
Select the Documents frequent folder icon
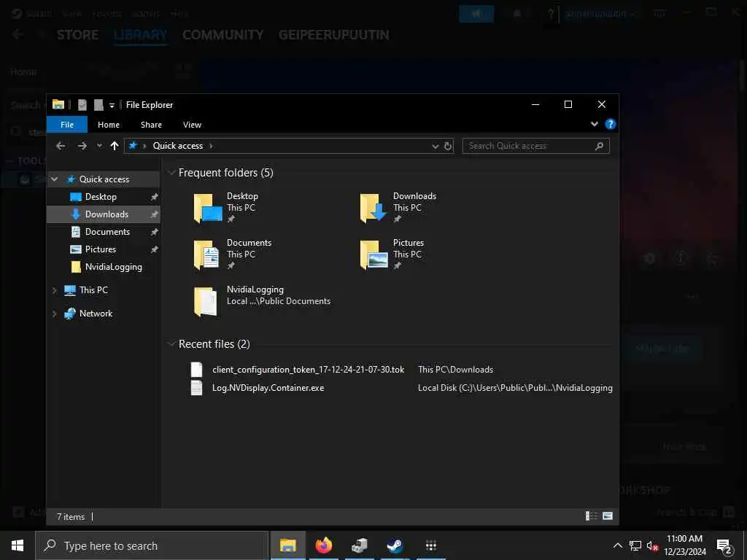pos(206,254)
